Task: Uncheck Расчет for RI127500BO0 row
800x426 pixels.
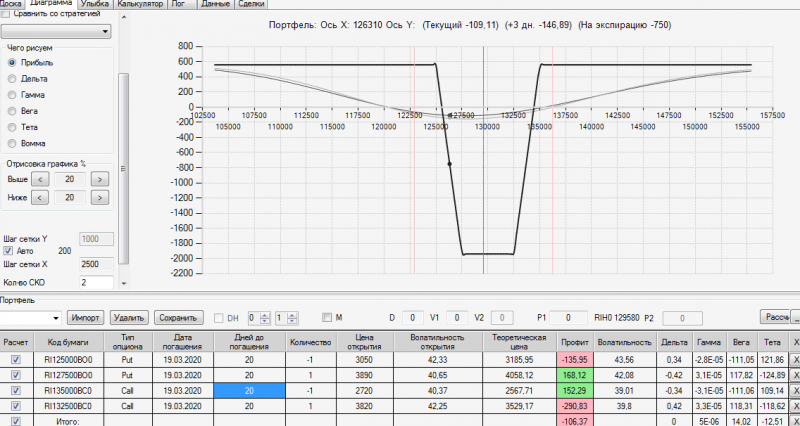Action: click(x=16, y=375)
